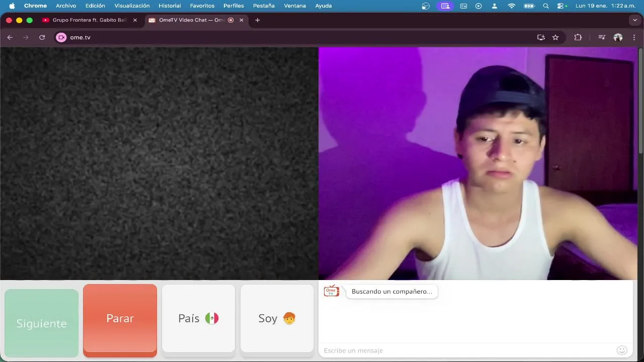Open the battery status menu
644x362 pixels.
click(x=529, y=6)
